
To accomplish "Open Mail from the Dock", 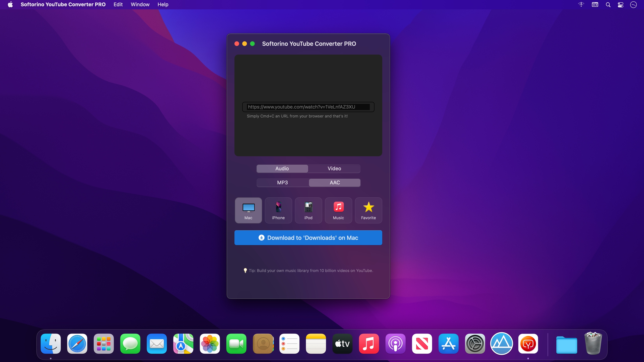I will click(157, 344).
